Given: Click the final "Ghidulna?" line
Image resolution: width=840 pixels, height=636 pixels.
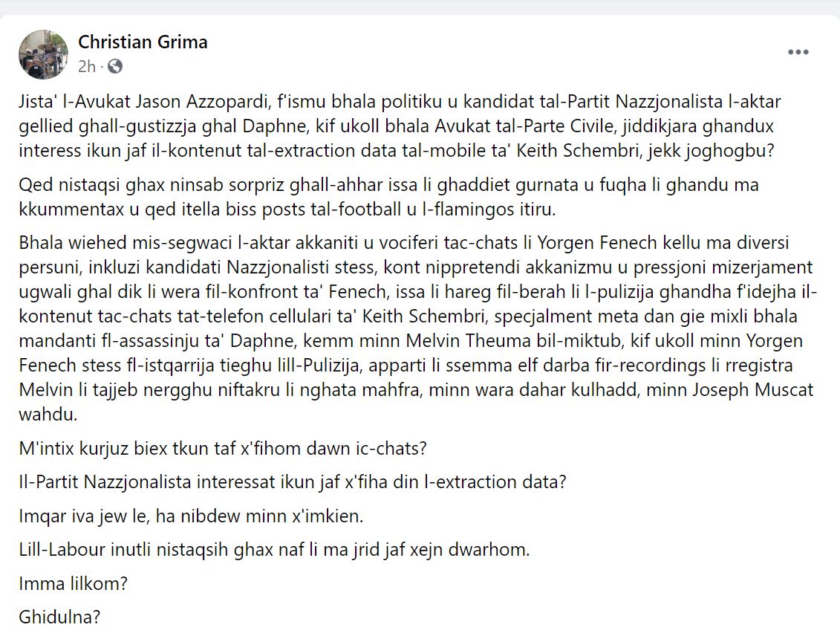Looking at the screenshot, I should [59, 617].
